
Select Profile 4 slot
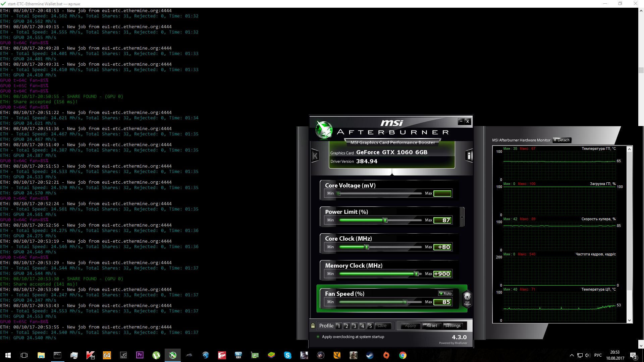click(x=362, y=326)
